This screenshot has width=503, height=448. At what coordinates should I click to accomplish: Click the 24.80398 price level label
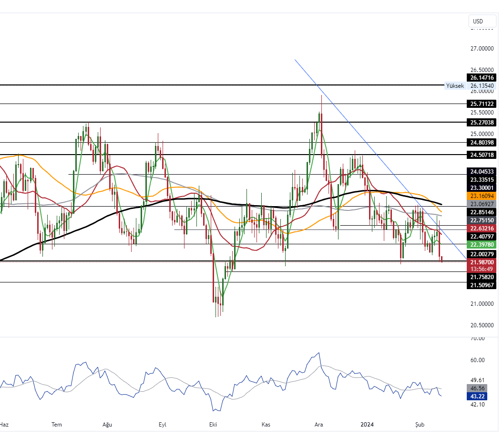point(482,142)
